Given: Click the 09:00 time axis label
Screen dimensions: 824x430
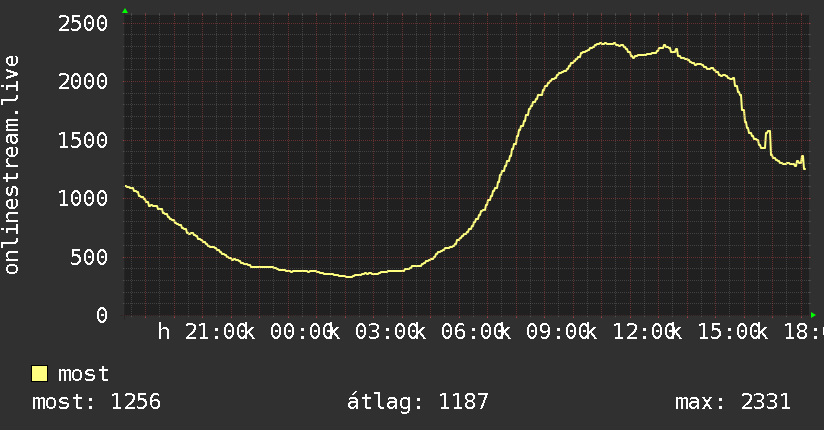Looking at the screenshot, I should point(558,332).
